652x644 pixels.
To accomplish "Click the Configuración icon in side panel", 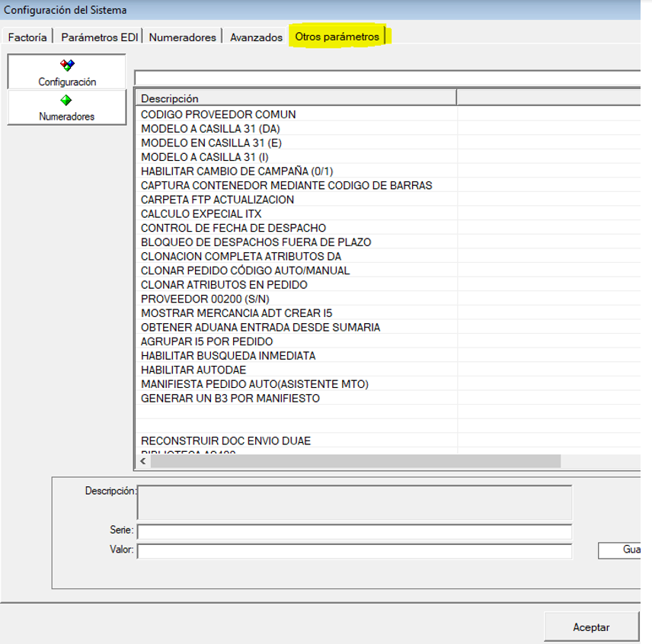I will click(67, 66).
